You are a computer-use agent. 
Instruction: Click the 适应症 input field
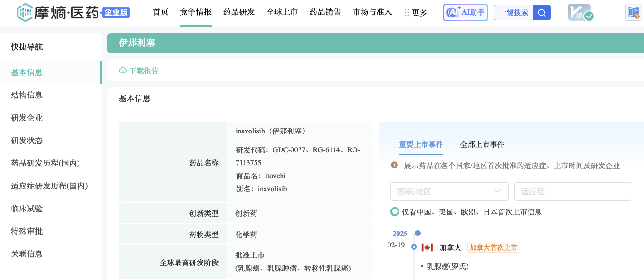pyautogui.click(x=573, y=191)
